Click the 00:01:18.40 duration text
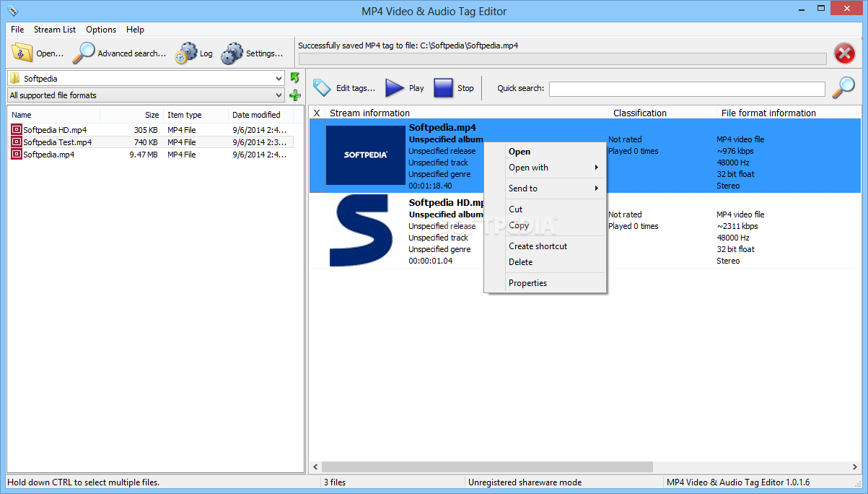Screen dimensions: 868x494 (x=431, y=186)
